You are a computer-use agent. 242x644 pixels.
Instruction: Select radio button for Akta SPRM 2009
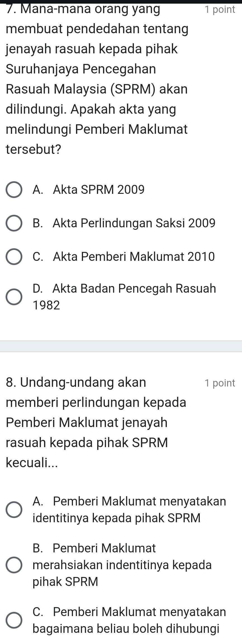14,190
